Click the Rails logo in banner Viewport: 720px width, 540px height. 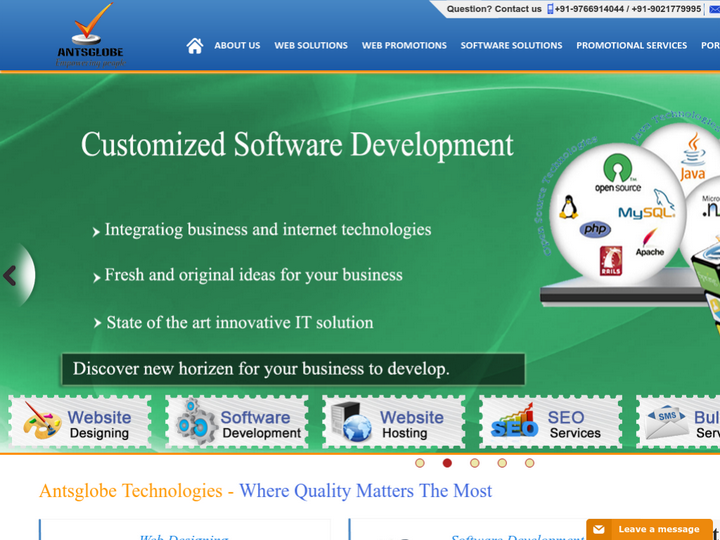611,261
